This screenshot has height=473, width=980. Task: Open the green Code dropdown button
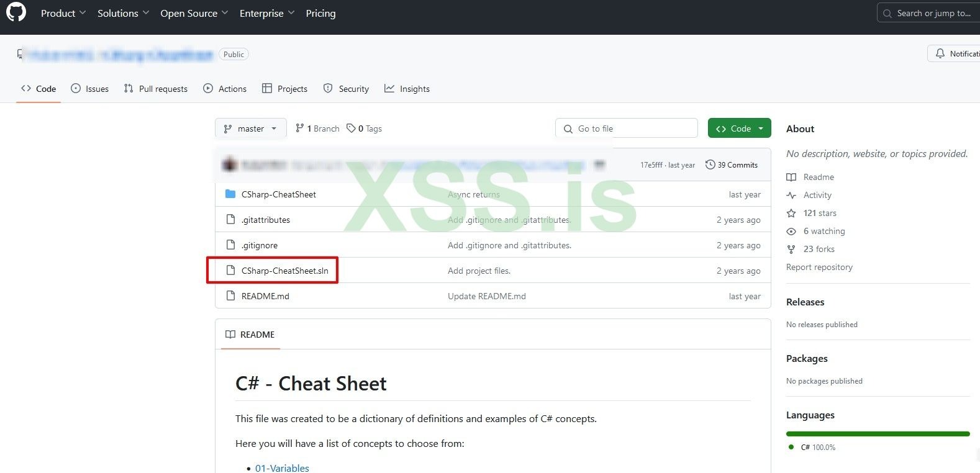click(740, 128)
